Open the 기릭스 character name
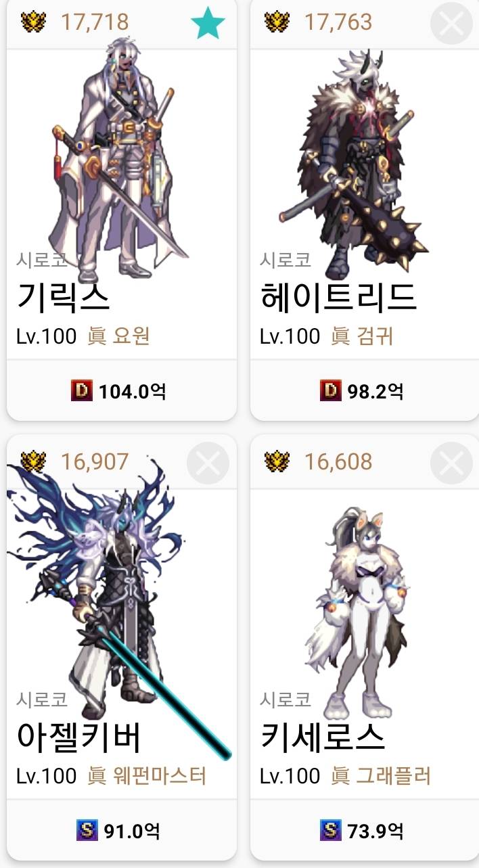479x868 pixels. (63, 297)
